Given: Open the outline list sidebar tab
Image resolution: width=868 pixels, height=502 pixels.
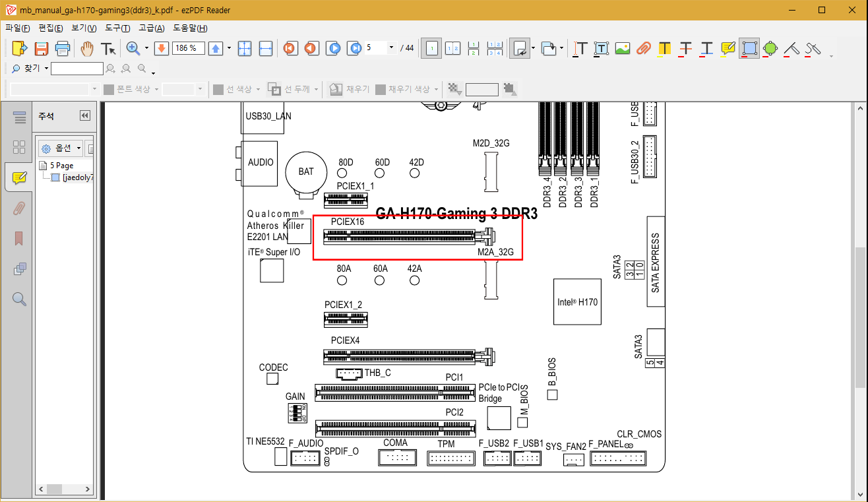Looking at the screenshot, I should click(x=19, y=118).
